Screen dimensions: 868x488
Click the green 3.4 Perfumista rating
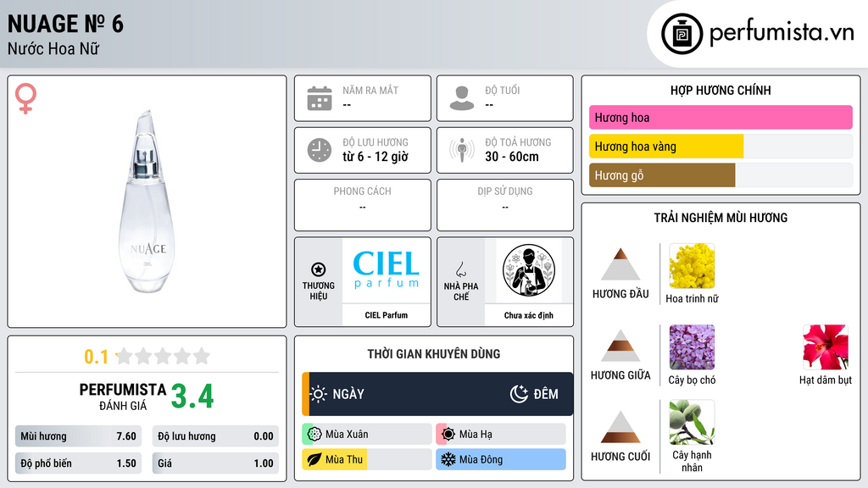click(x=192, y=396)
